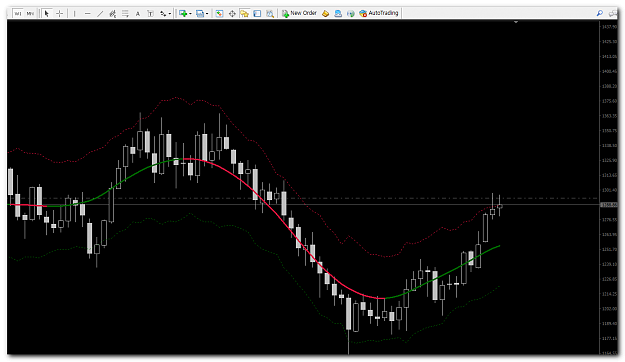Draw a vertical line on chart
Screen dimensions: 625x362
click(75, 14)
